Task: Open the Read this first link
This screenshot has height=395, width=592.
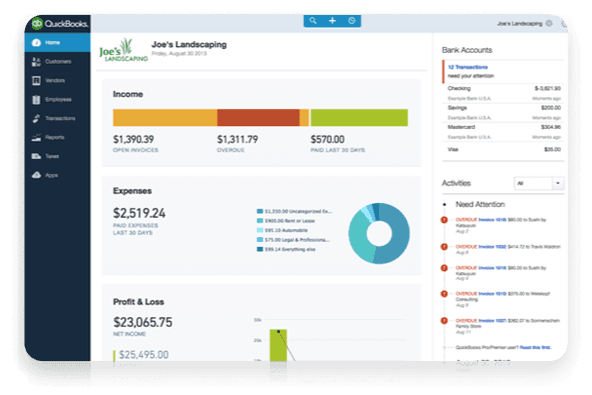Action: (x=535, y=347)
